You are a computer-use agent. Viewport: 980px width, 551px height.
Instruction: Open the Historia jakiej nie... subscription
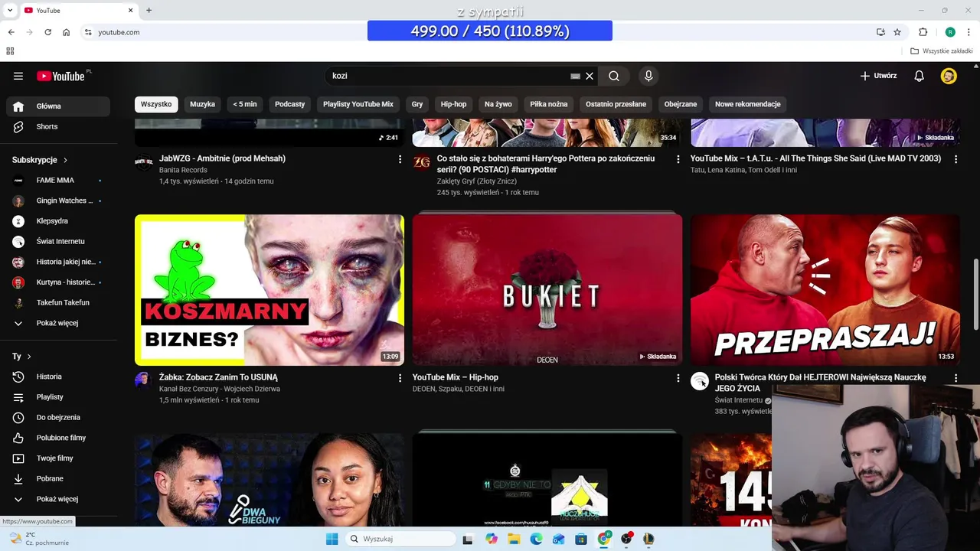(x=58, y=262)
